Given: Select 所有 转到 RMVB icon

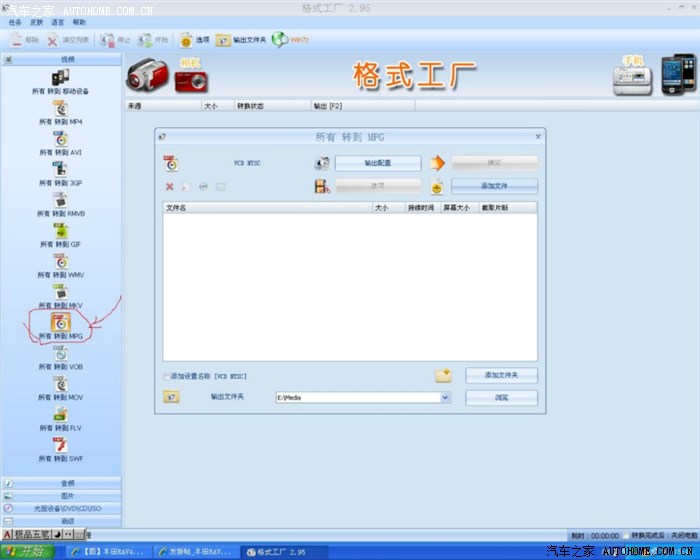Looking at the screenshot, I should 60,200.
